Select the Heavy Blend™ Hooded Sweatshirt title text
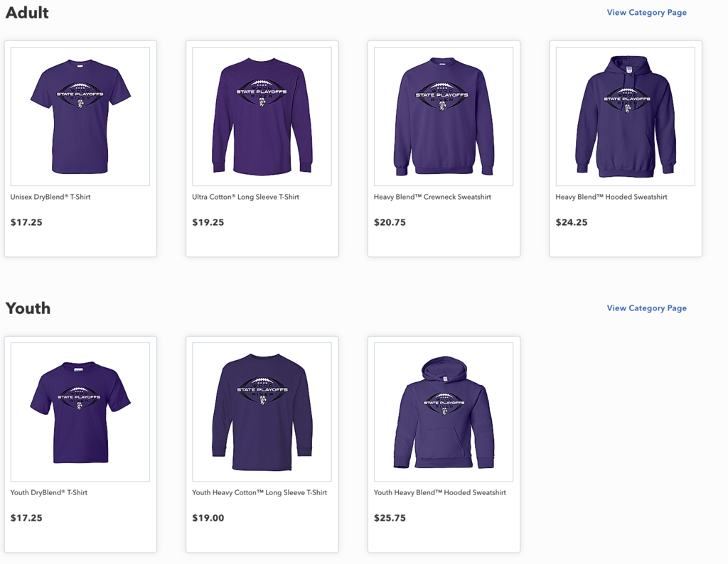Viewport: 728px width, 564px height. pyautogui.click(x=611, y=197)
